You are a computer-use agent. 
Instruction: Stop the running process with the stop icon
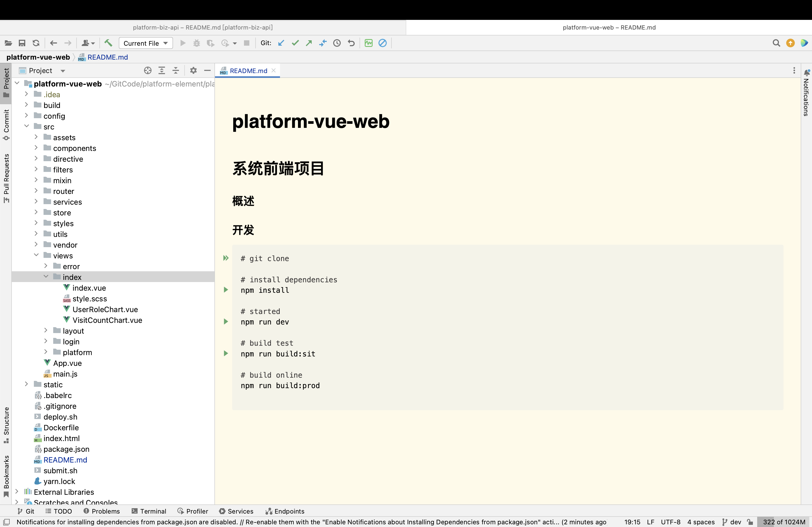tap(247, 43)
